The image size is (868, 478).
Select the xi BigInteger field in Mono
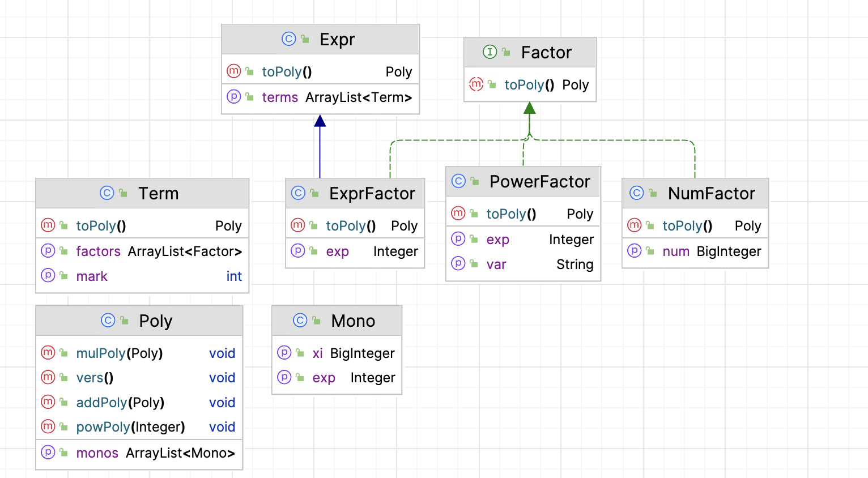click(337, 353)
